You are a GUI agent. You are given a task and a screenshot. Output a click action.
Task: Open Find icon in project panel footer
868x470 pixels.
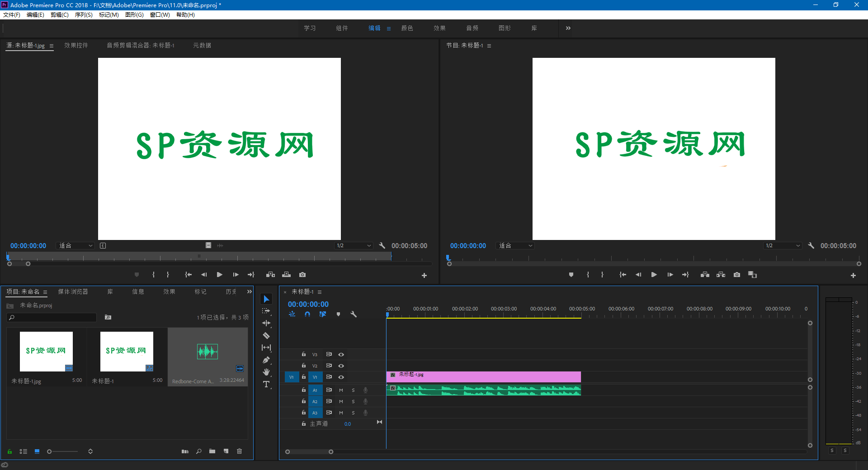(x=199, y=451)
